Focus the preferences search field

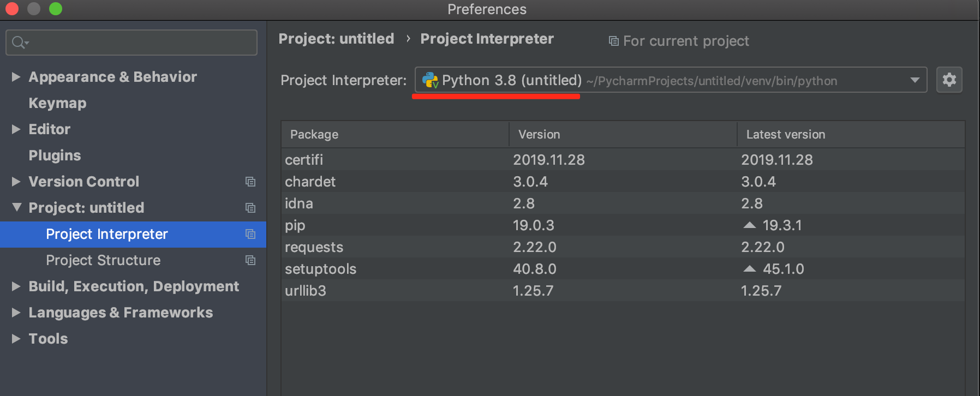[x=132, y=43]
